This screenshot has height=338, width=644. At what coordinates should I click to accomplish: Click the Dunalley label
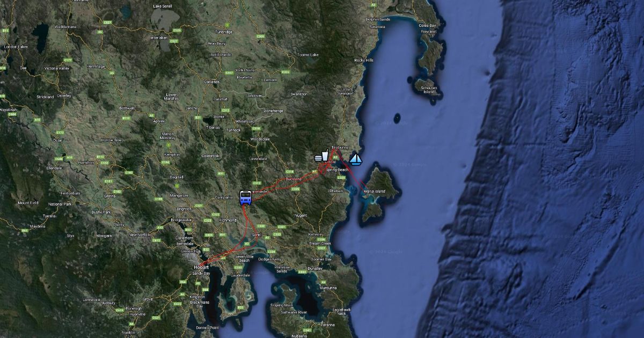click(x=314, y=268)
